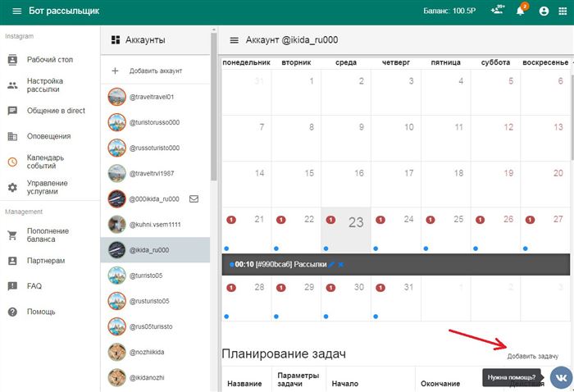Select calendar day 16
The height and width of the screenshot is (392, 574).
point(346,184)
